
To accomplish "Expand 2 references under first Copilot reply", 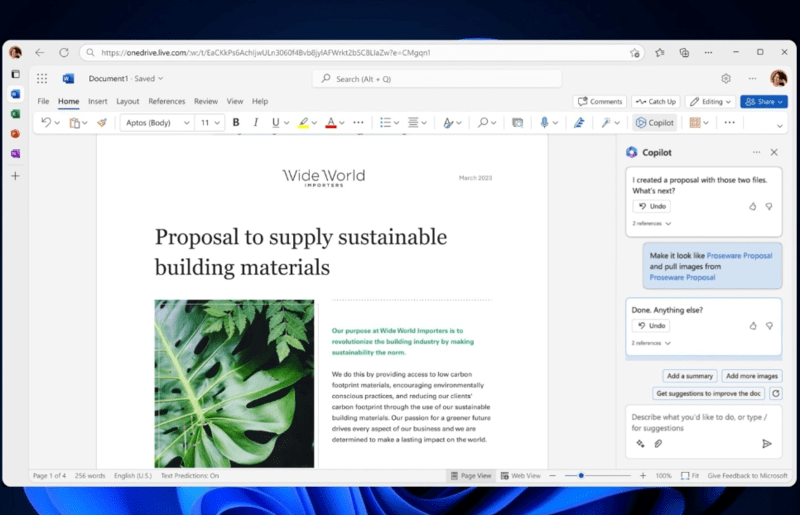I will 651,224.
